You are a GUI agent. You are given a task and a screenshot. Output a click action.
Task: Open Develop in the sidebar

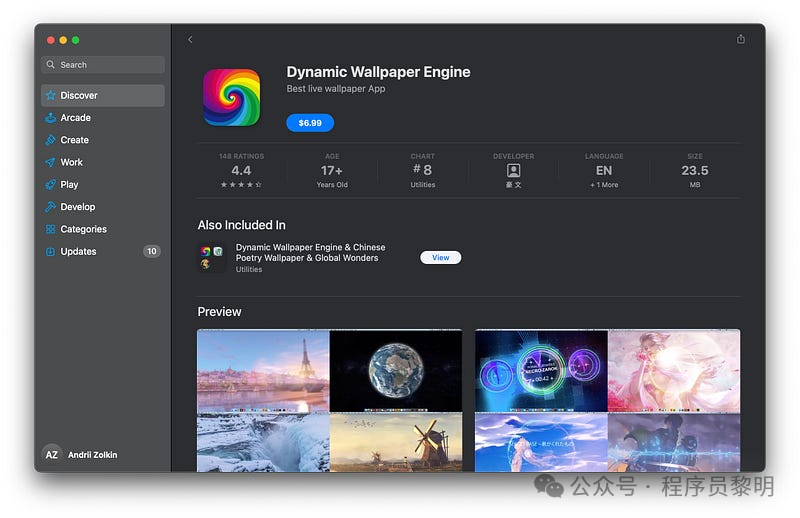point(103,207)
